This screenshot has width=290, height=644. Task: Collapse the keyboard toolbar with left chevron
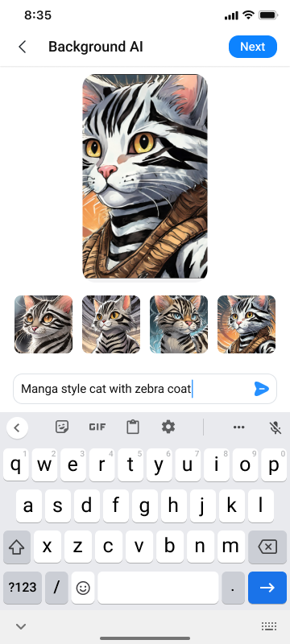tap(17, 427)
